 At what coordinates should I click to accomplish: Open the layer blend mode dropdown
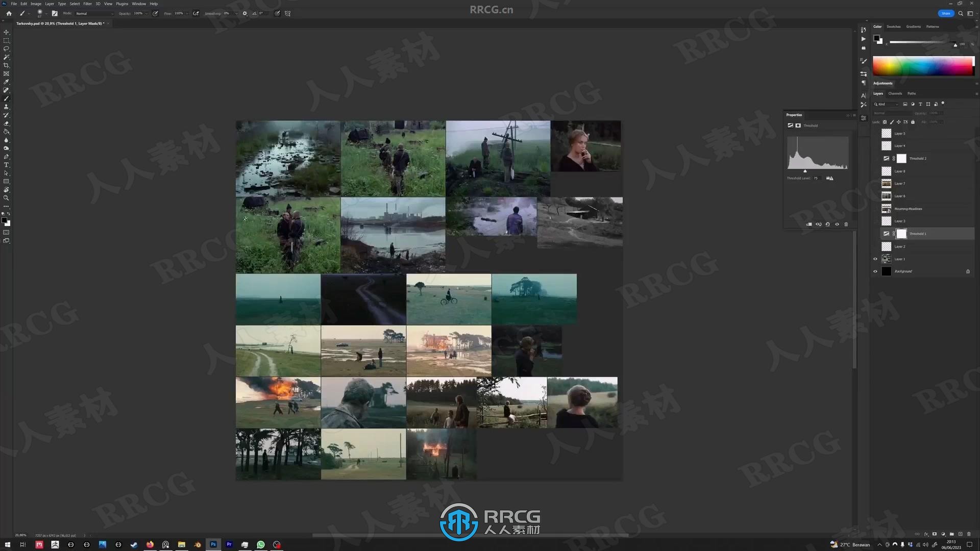[x=892, y=113]
